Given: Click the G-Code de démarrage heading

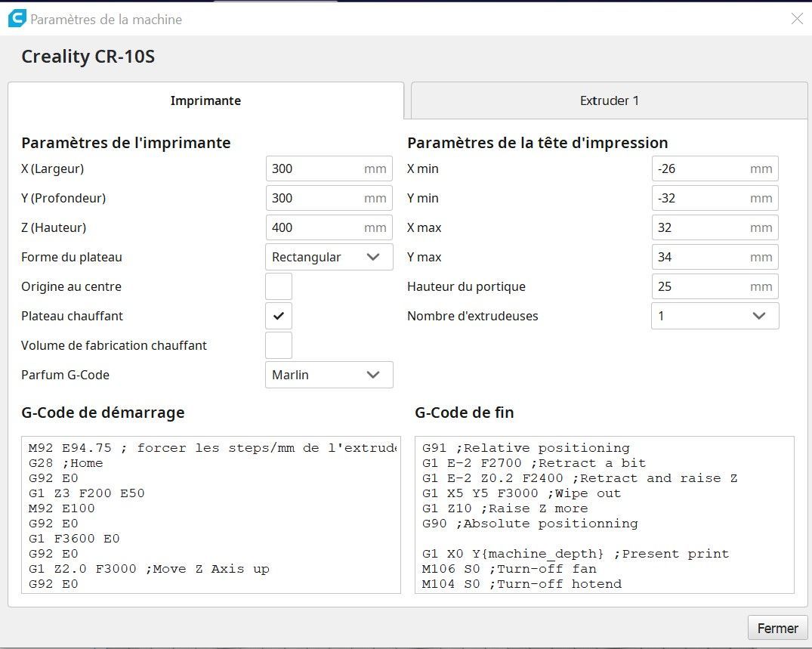Looking at the screenshot, I should coord(103,413).
